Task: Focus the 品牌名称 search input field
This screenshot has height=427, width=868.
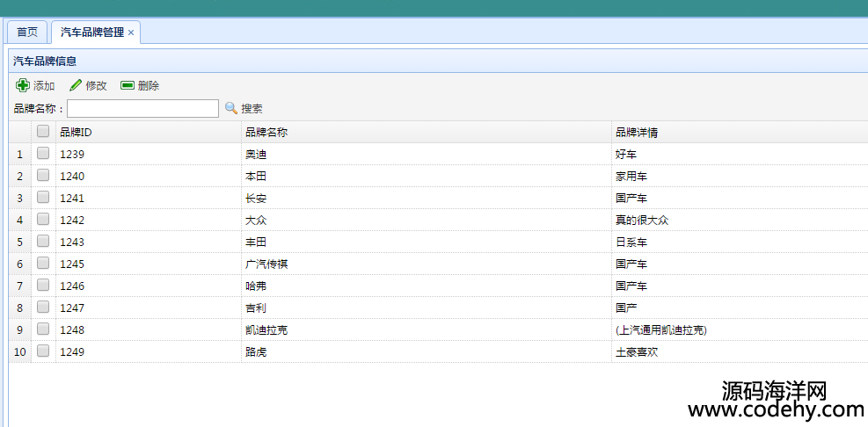Action: point(142,108)
